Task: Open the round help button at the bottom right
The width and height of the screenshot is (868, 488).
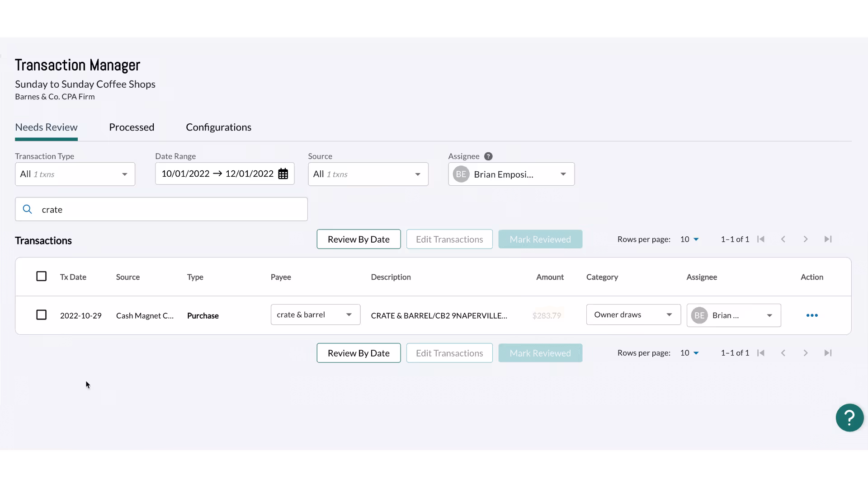Action: 849,418
